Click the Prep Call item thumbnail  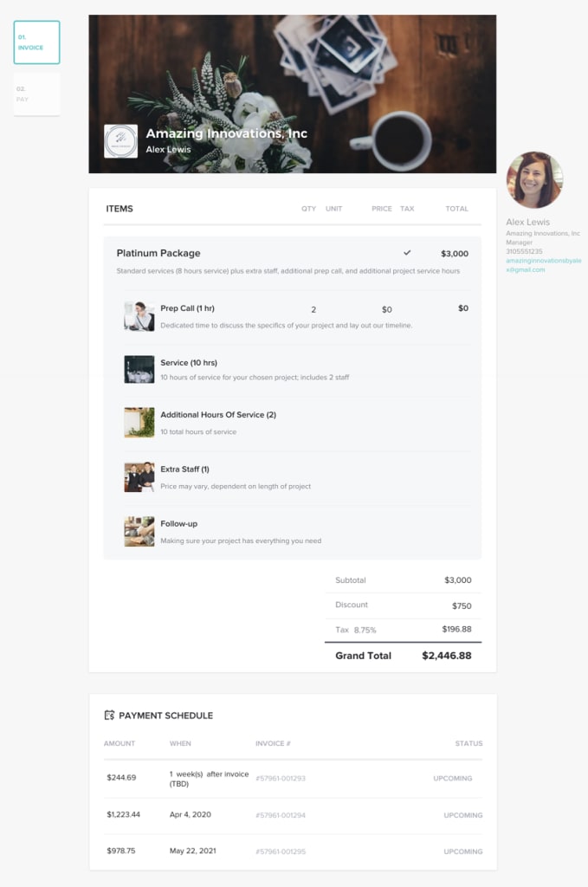139,315
